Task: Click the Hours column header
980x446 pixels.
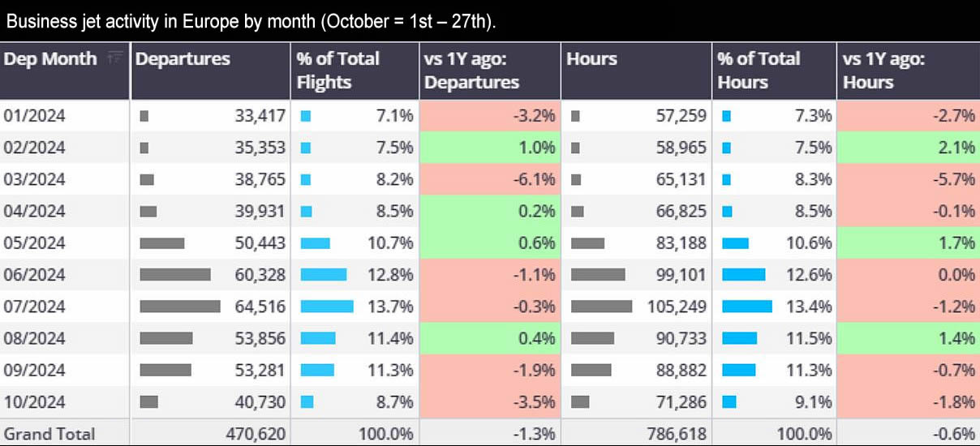Action: pos(591,58)
